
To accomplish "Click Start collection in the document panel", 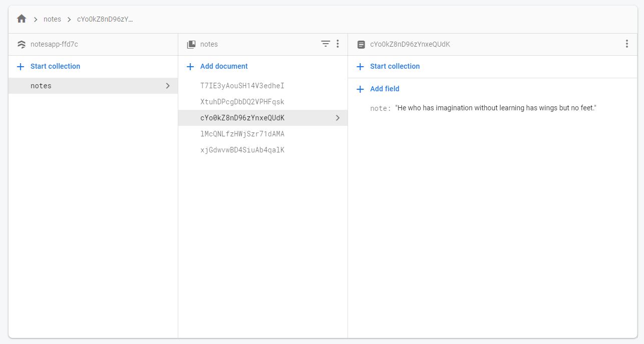I will [x=395, y=66].
